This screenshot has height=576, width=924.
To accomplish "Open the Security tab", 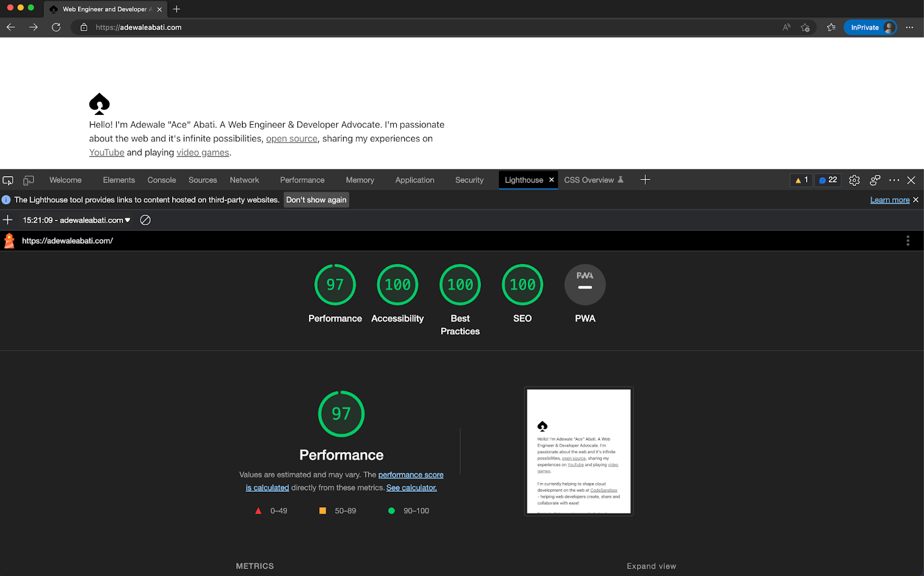I will 469,180.
